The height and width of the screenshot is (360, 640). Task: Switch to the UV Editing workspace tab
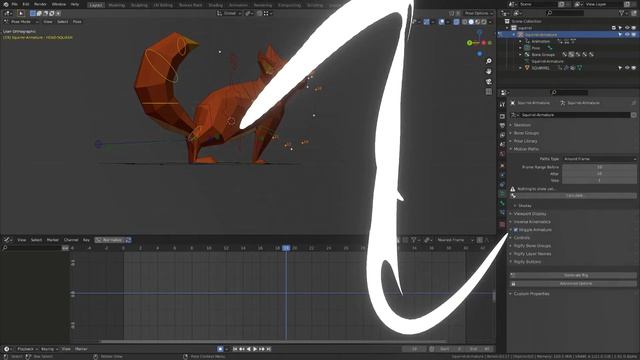tap(163, 5)
